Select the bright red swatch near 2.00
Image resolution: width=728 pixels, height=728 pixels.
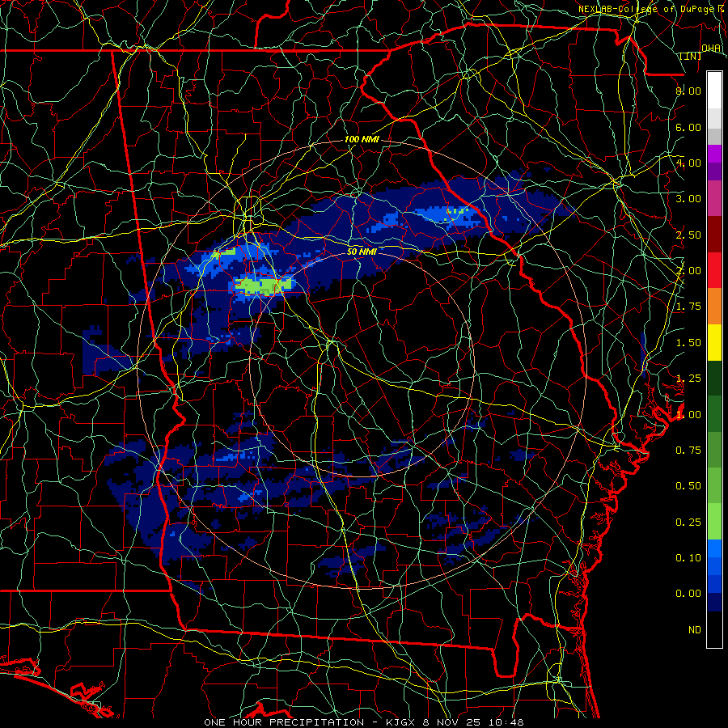[x=714, y=270]
